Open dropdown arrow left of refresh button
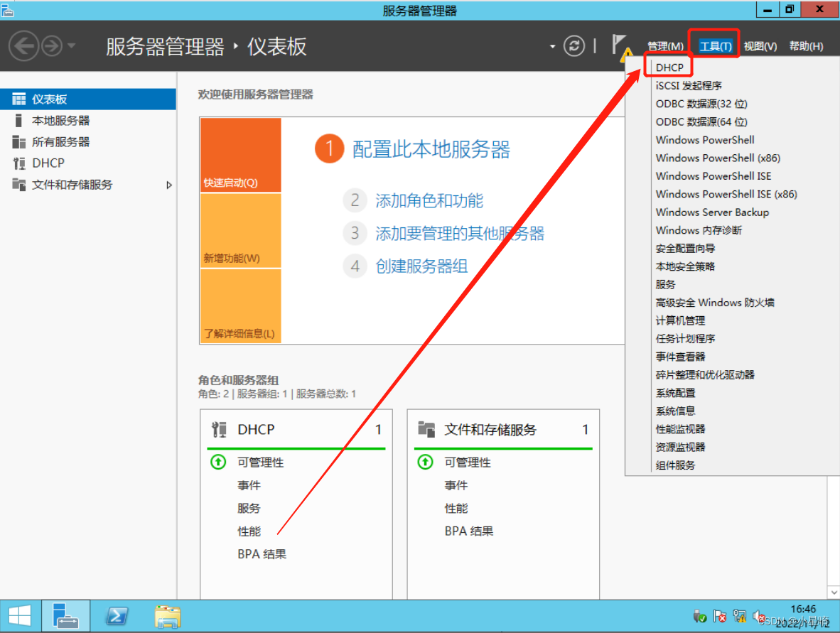Screen dimensions: 840x633 (552, 47)
